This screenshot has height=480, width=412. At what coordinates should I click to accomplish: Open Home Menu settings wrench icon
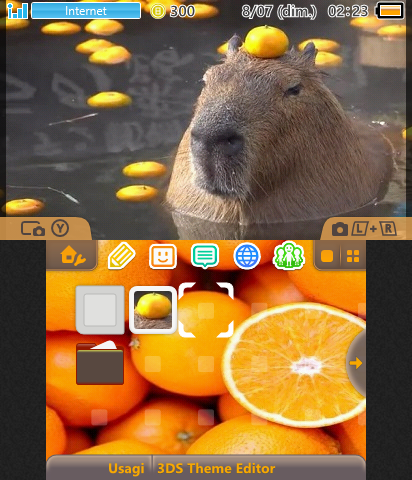pos(73,256)
